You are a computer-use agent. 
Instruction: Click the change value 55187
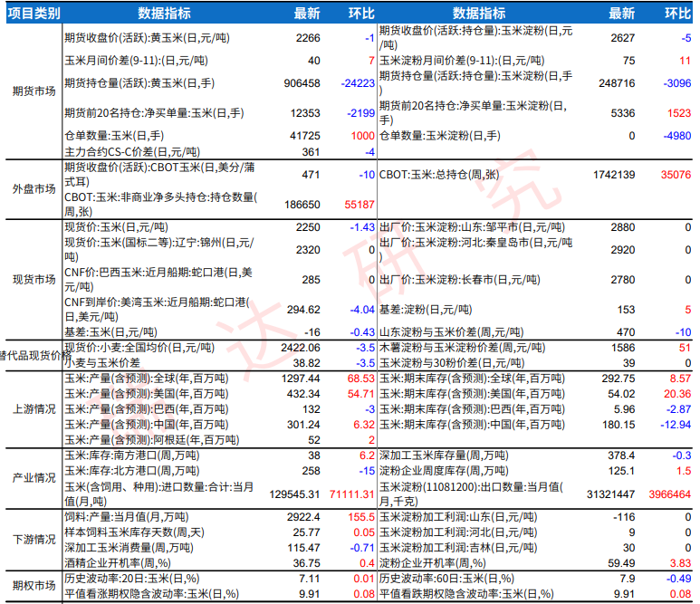[x=360, y=205]
